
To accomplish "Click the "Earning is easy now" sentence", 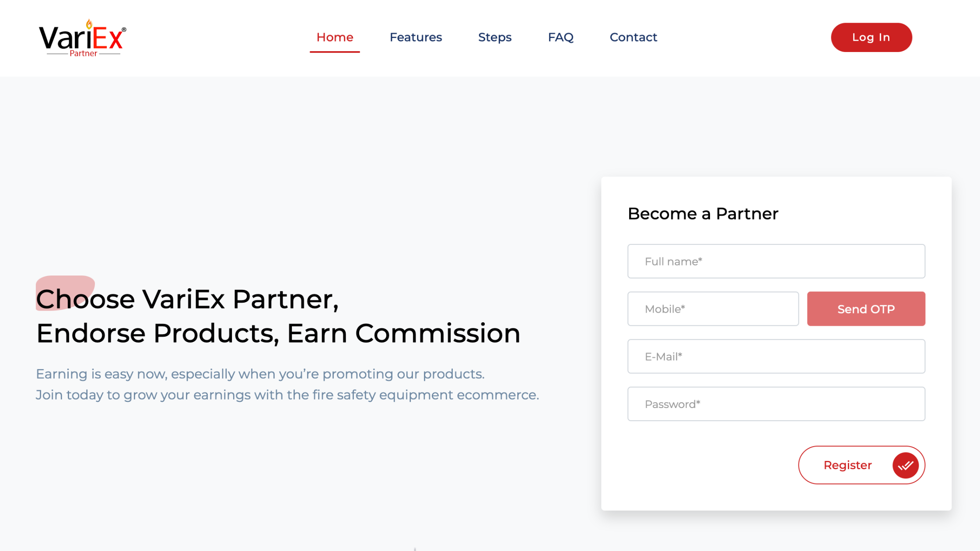I will (260, 374).
